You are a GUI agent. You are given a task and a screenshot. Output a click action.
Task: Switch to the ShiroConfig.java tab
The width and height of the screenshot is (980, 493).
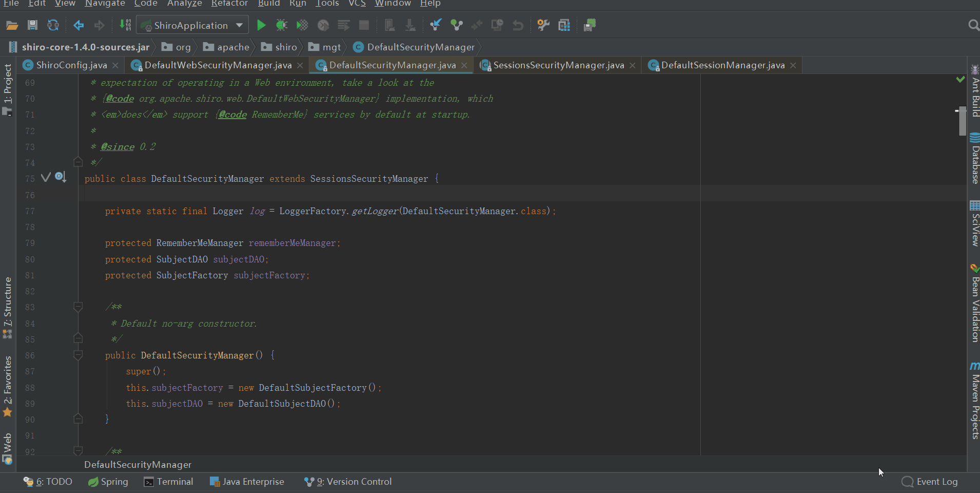tap(71, 65)
